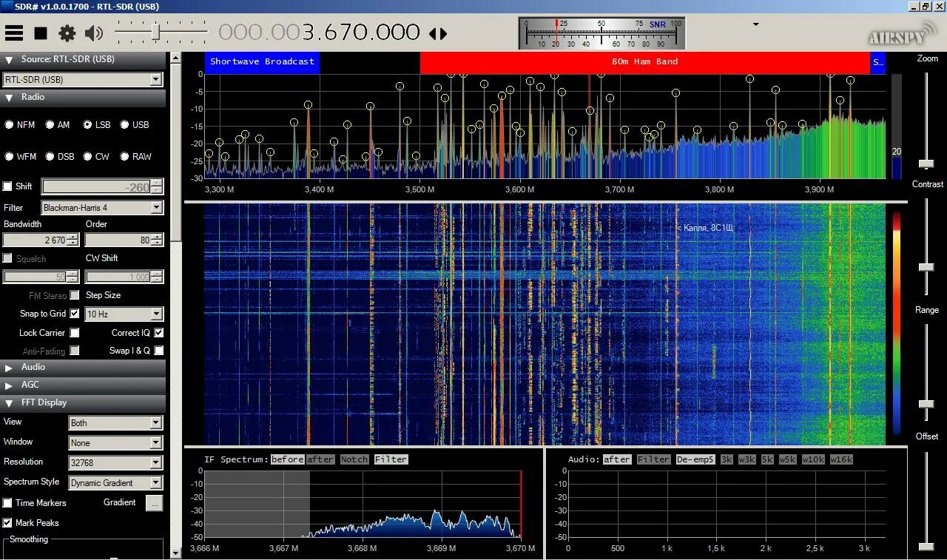Screen dimensions: 947x560
Task: Open the settings gear configuration
Action: tap(67, 33)
